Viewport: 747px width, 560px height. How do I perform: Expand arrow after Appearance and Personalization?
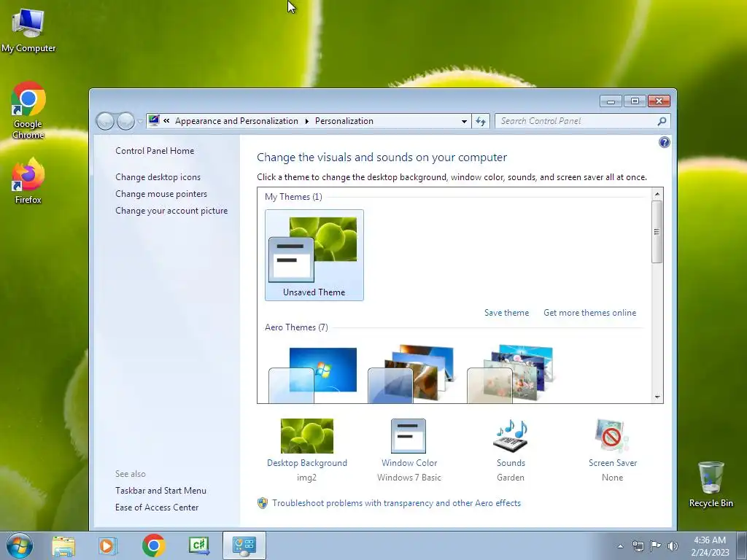pyautogui.click(x=307, y=121)
